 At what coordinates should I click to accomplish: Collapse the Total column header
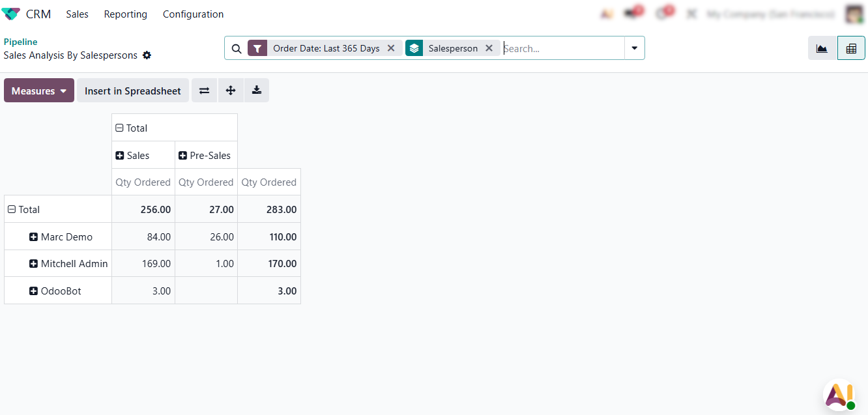click(x=119, y=128)
